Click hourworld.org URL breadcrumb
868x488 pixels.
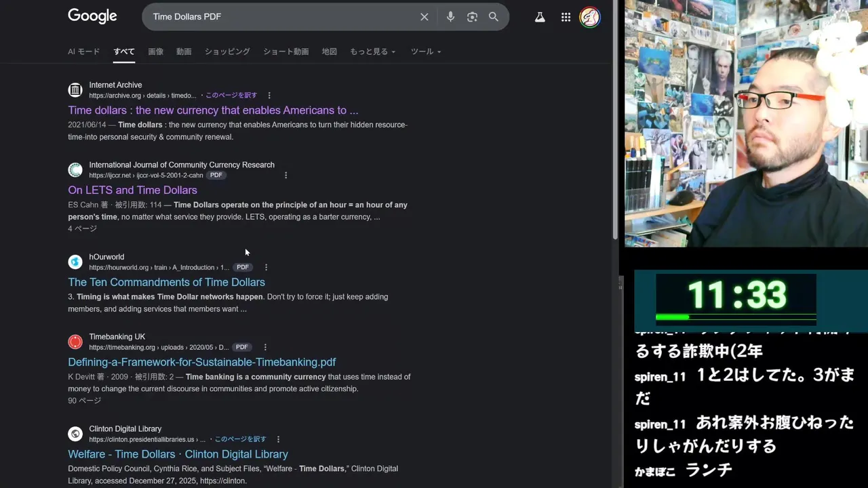pyautogui.click(x=159, y=268)
